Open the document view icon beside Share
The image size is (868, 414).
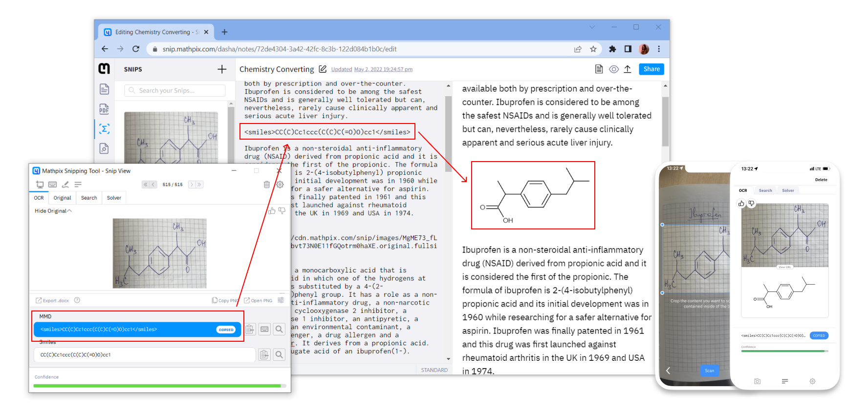[x=599, y=69]
